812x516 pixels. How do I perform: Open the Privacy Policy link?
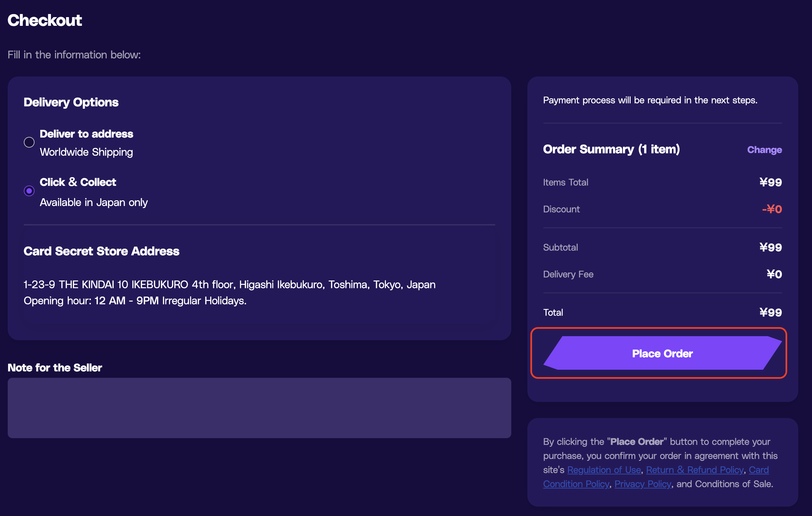643,484
